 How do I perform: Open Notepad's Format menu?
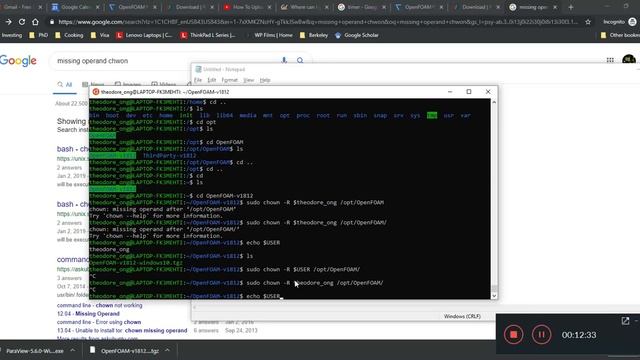coord(229,80)
